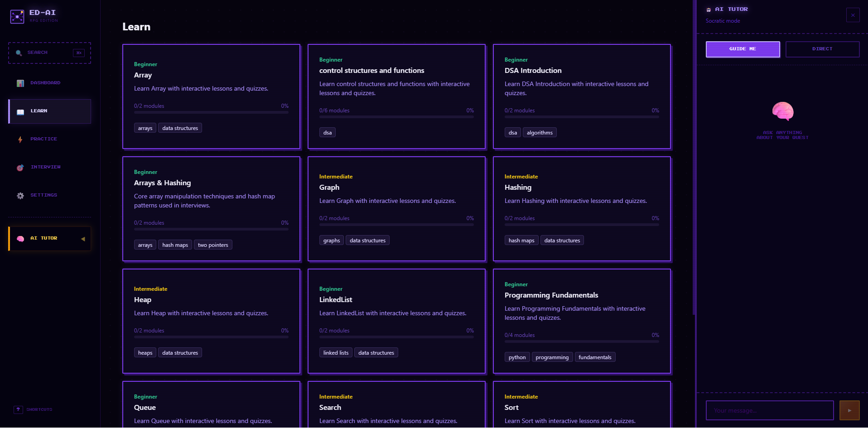Viewport: 868px width, 428px height.
Task: Click the robot icon beside AI Tutor title
Action: pos(709,10)
